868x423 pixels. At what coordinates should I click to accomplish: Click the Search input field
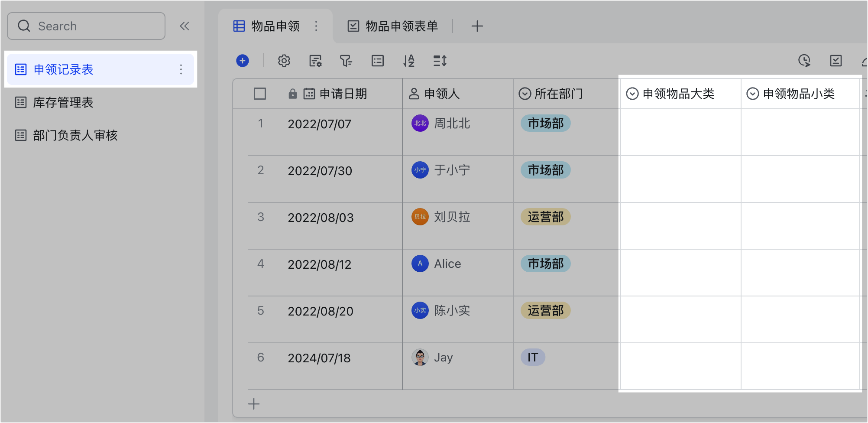tap(87, 26)
